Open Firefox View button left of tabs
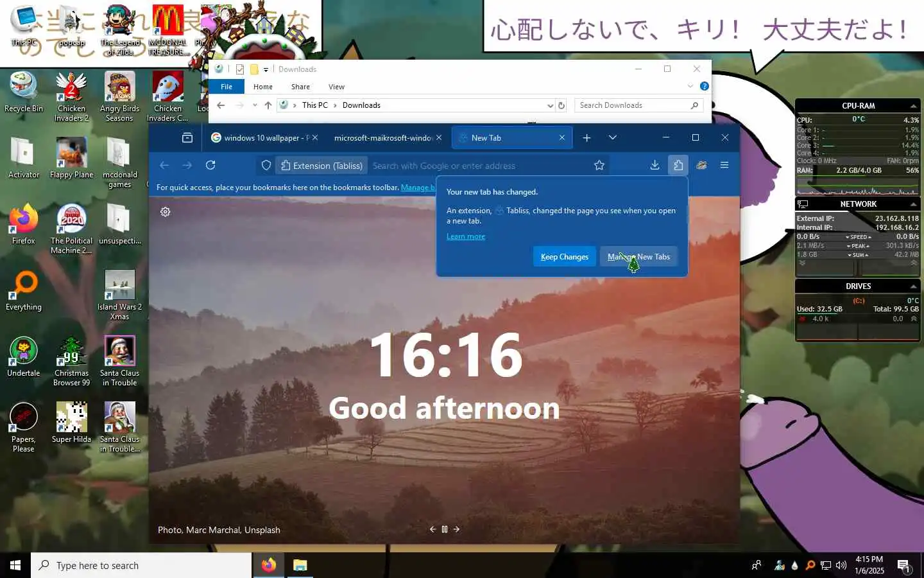This screenshot has height=578, width=924. 187,137
